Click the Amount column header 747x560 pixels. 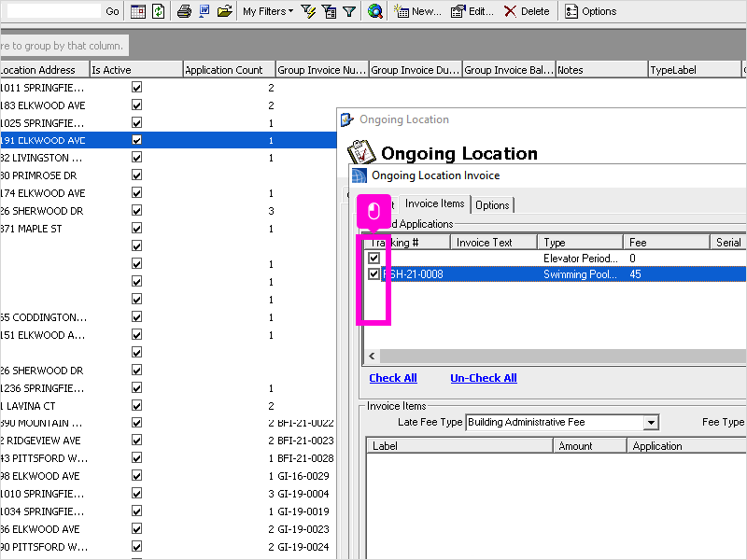590,446
